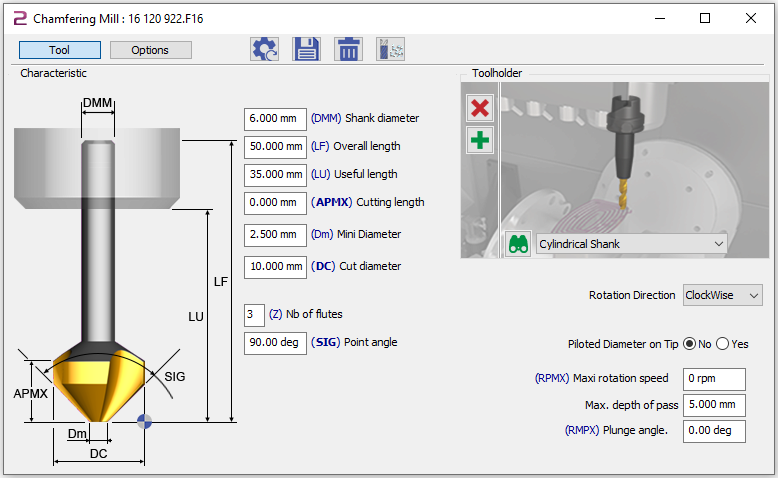Save the tool with floppy disk icon
778x478 pixels.
[x=306, y=50]
